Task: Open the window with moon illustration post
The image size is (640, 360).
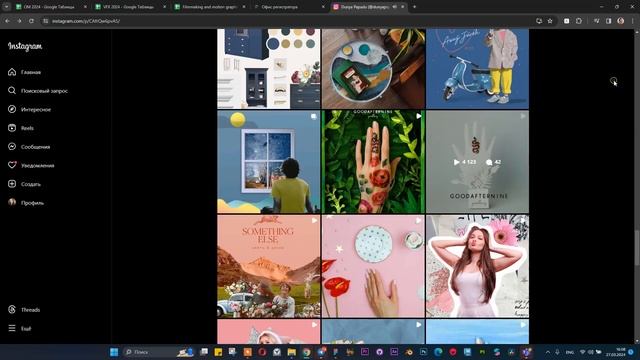Action: click(269, 162)
